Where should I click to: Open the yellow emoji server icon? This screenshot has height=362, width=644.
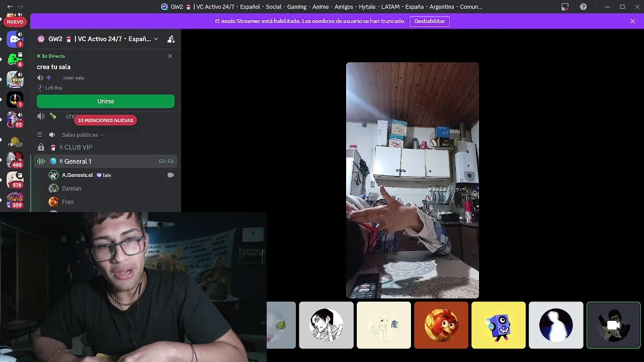15,141
